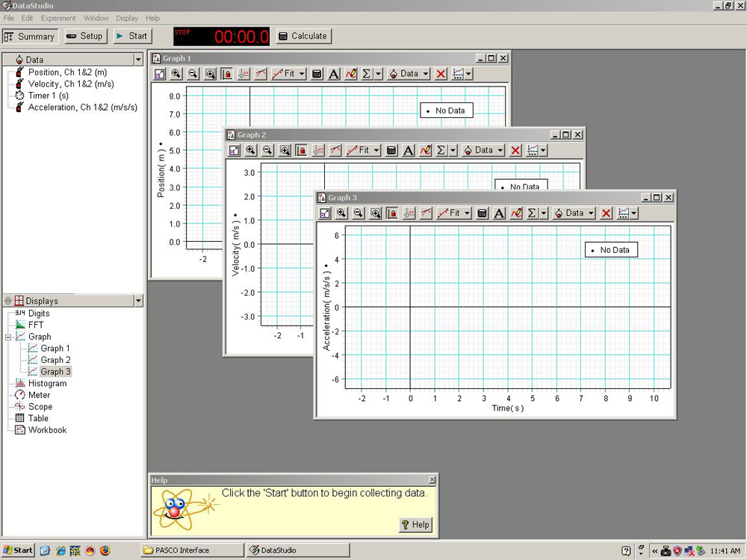
Task: Open the Data dropdown in Graph 3 toolbar
Action: point(574,214)
